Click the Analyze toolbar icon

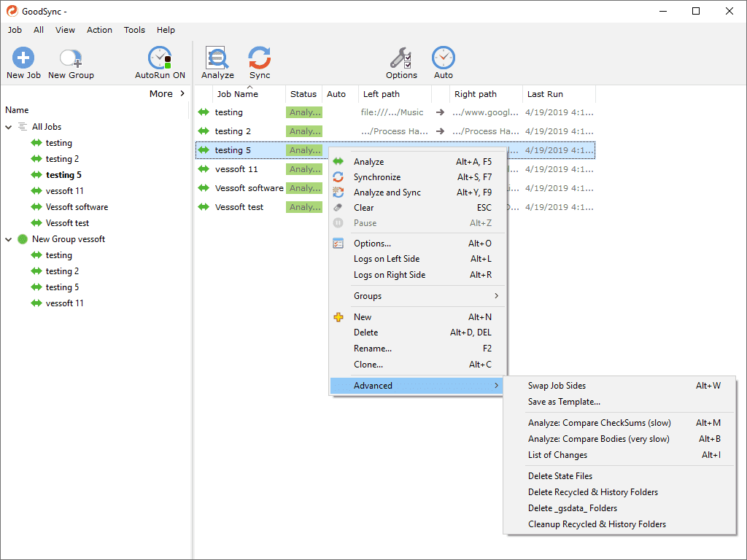[x=217, y=58]
